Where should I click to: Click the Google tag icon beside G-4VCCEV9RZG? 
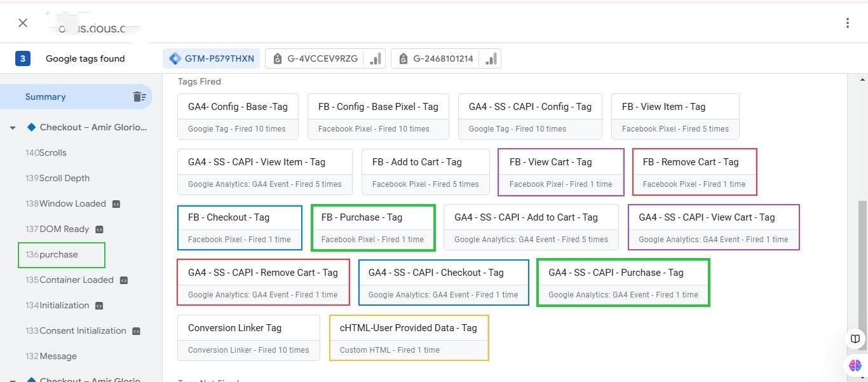click(277, 59)
